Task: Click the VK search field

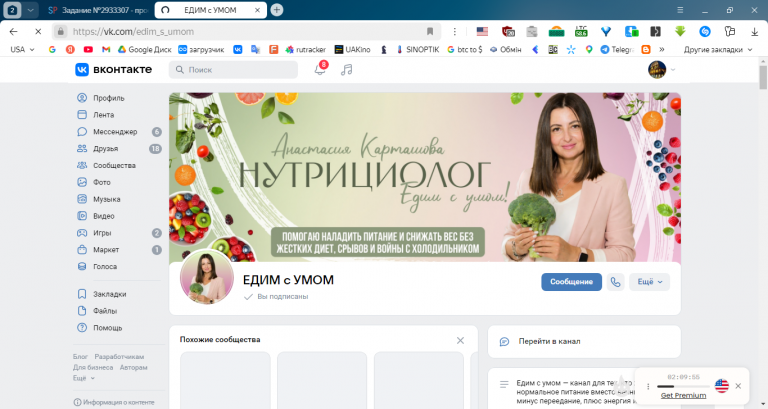Action: coord(233,70)
